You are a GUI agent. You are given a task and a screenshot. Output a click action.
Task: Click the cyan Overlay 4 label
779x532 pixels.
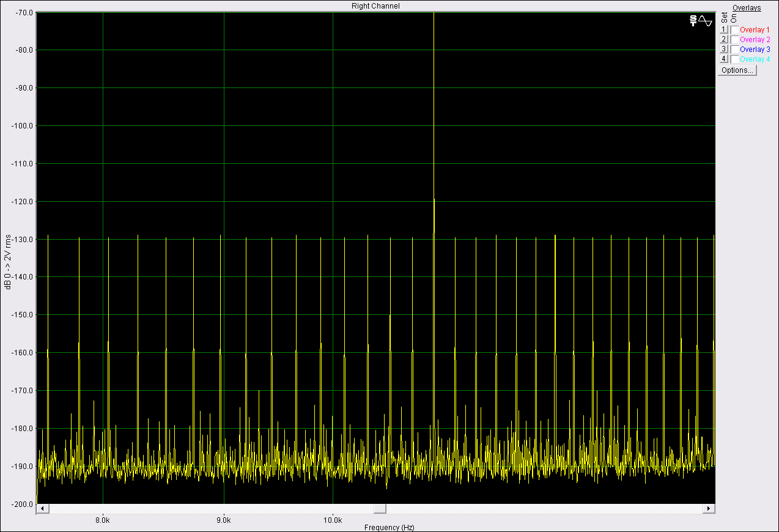(755, 59)
